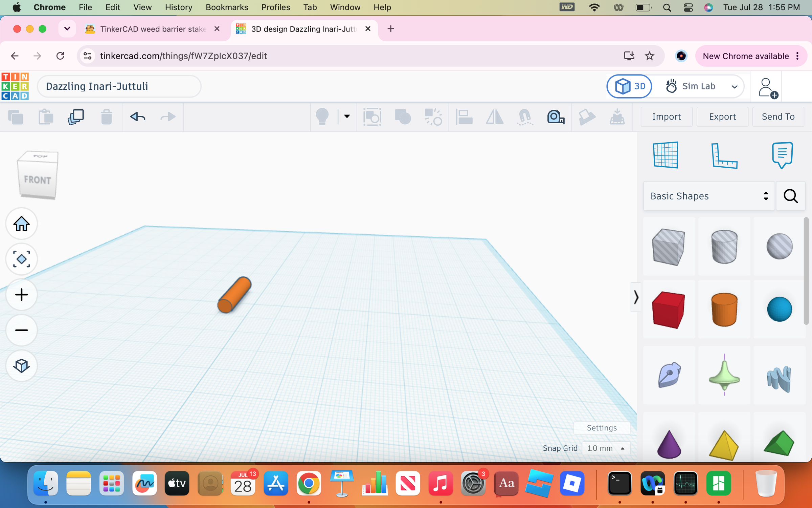Select the striped Sphere hole shape
This screenshot has width=812, height=508.
tap(779, 247)
